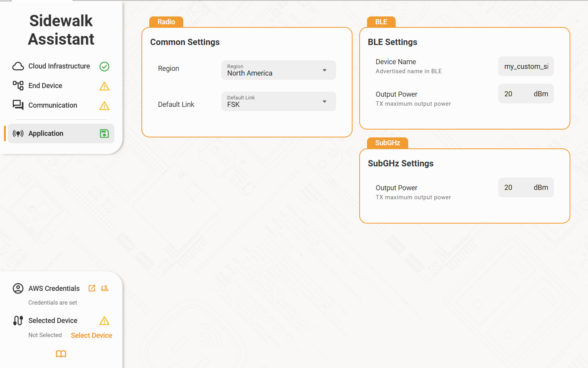Viewport: 588px width, 368px height.
Task: Click the 'Advertised name in BLE' description
Action: pyautogui.click(x=409, y=71)
